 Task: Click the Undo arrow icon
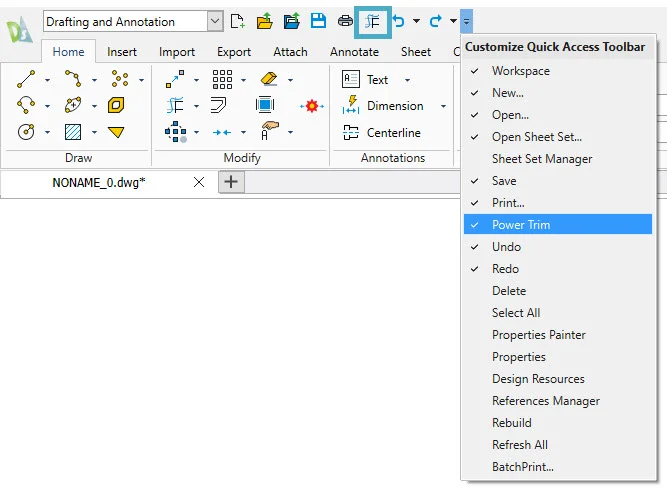(399, 21)
